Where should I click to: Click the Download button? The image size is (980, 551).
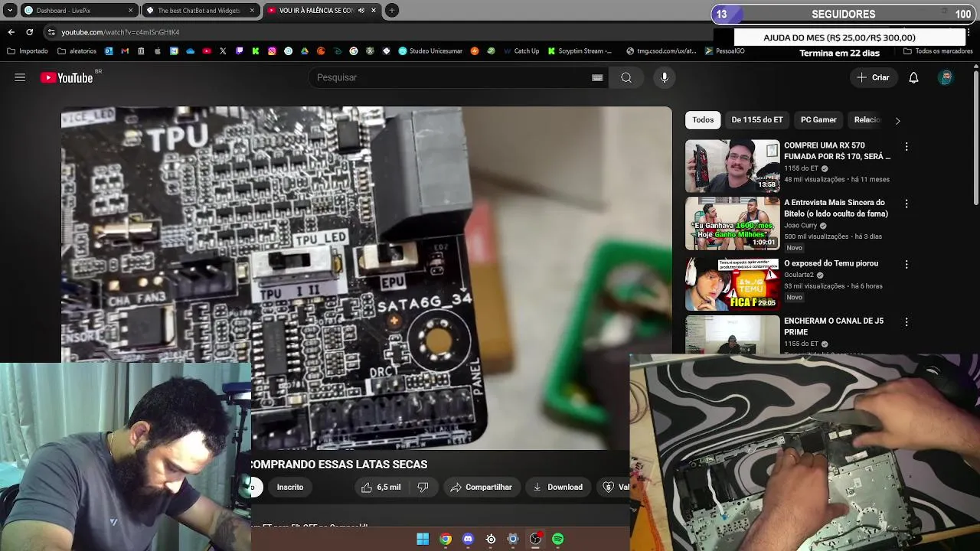pyautogui.click(x=558, y=487)
